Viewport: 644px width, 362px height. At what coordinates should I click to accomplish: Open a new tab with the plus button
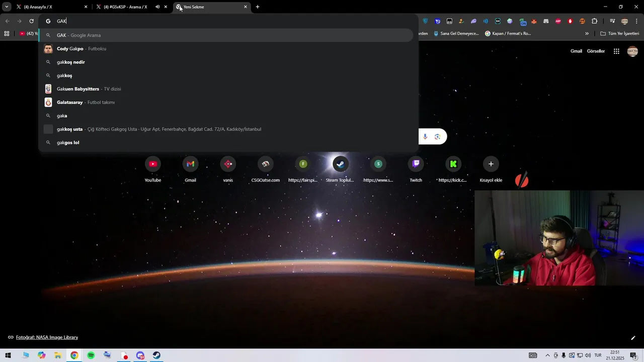[258, 7]
